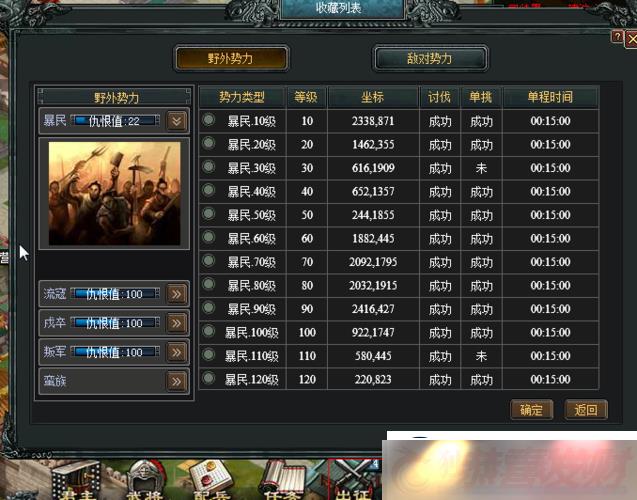Screen dimensions: 637x500
Task: Collapse the 暴民 section arrow
Action: 177,121
